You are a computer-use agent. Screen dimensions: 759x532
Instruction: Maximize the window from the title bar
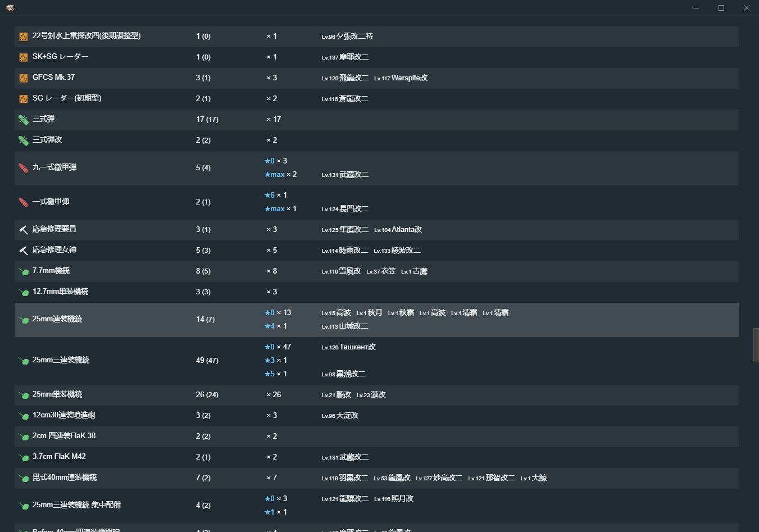[x=721, y=8]
